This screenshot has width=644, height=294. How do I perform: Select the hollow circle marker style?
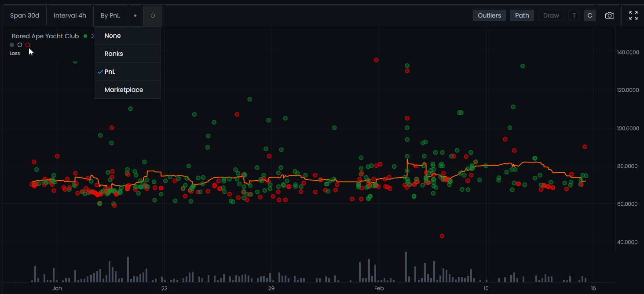[x=153, y=15]
